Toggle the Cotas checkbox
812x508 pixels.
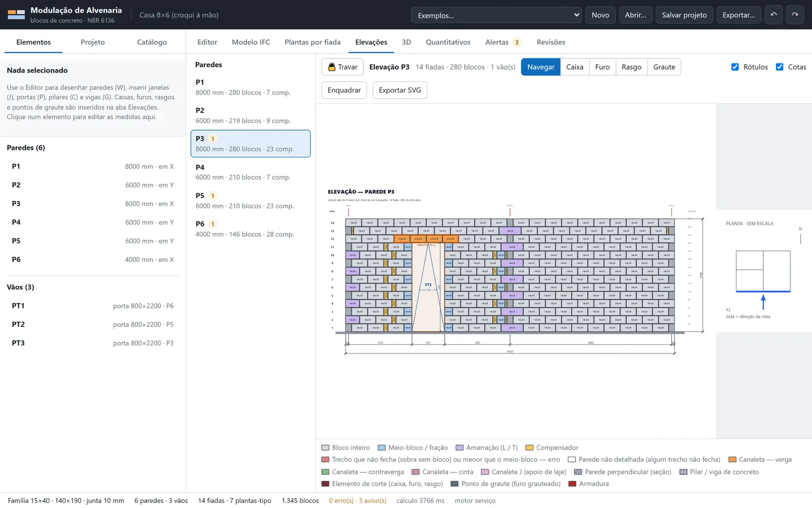780,67
